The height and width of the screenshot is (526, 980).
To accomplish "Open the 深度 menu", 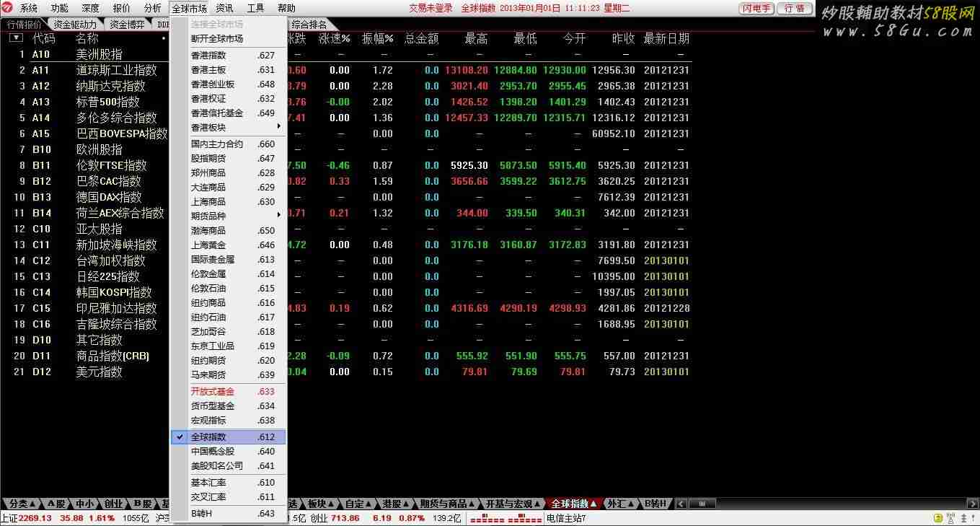I will (91, 9).
